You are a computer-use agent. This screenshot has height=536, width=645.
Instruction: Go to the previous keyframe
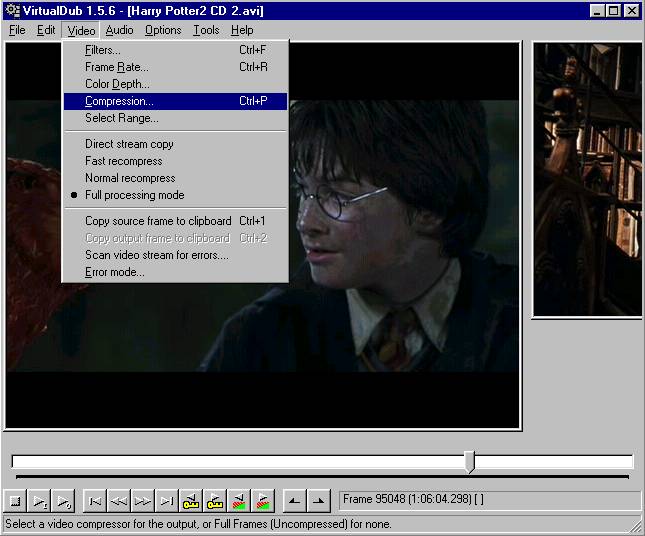[191, 500]
